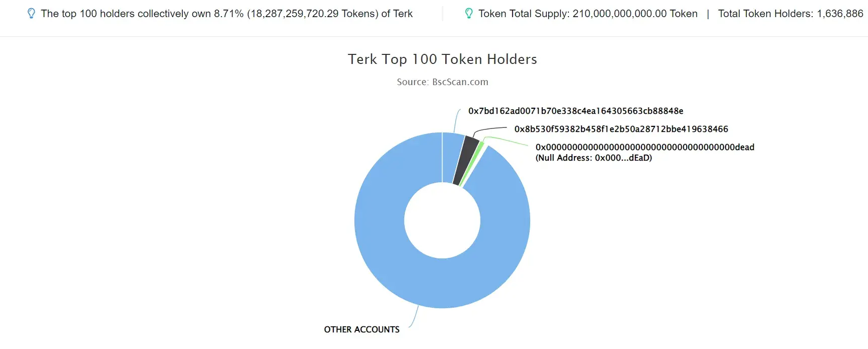Viewport: 868px width, 349px height.
Task: Click the OTHER ACCOUNTS chart label
Action: click(361, 329)
